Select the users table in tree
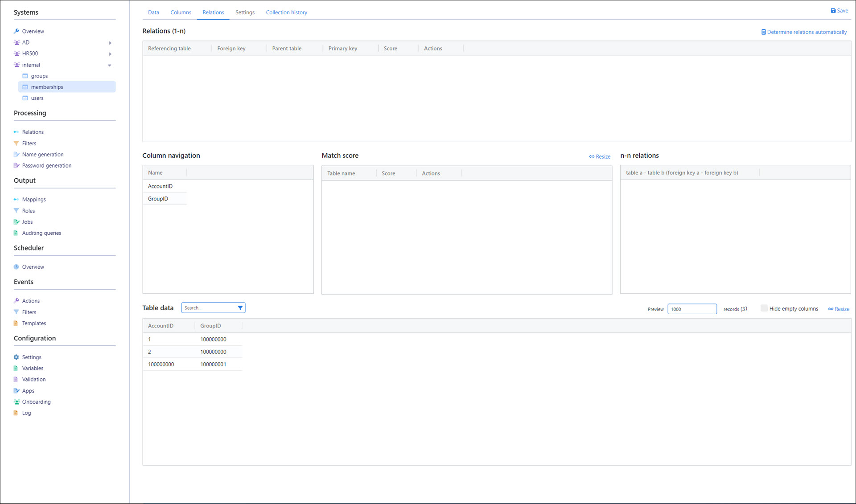This screenshot has width=856, height=504. [x=37, y=98]
